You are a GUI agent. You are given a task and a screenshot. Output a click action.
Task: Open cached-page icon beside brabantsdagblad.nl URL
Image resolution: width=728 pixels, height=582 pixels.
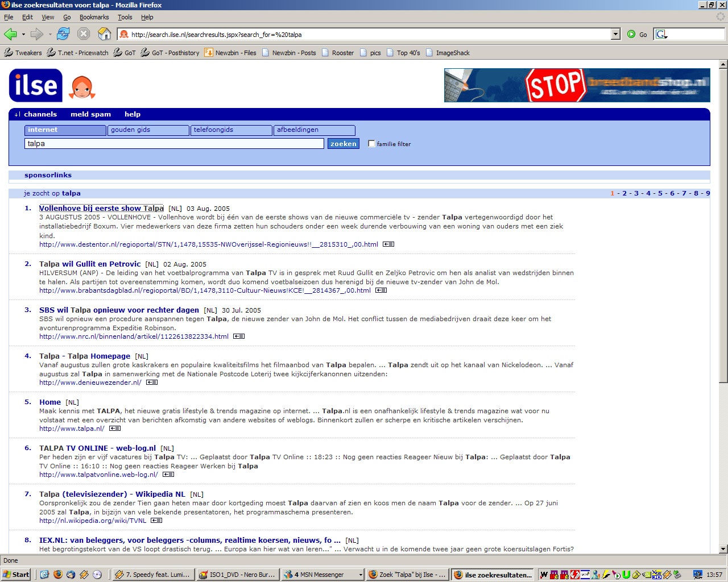[x=380, y=290]
